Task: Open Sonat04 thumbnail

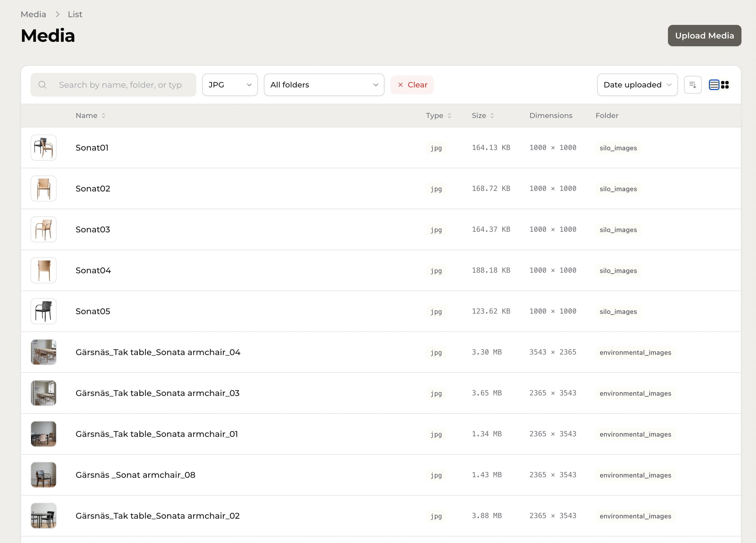Action: 44,270
